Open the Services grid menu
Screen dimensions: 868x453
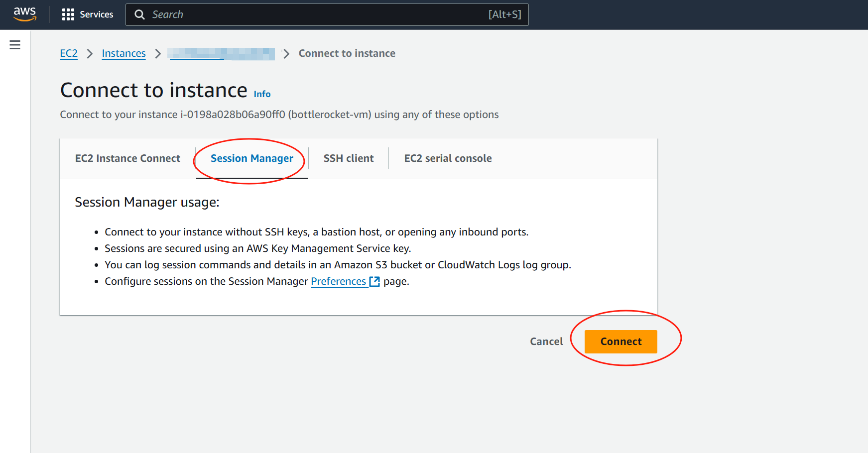(68, 15)
